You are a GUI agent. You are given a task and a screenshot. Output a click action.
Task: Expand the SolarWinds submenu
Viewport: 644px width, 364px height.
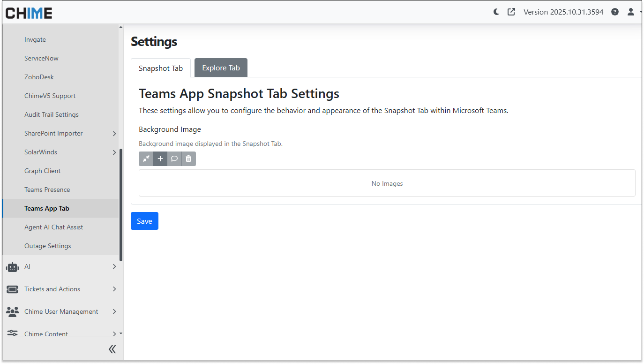114,152
